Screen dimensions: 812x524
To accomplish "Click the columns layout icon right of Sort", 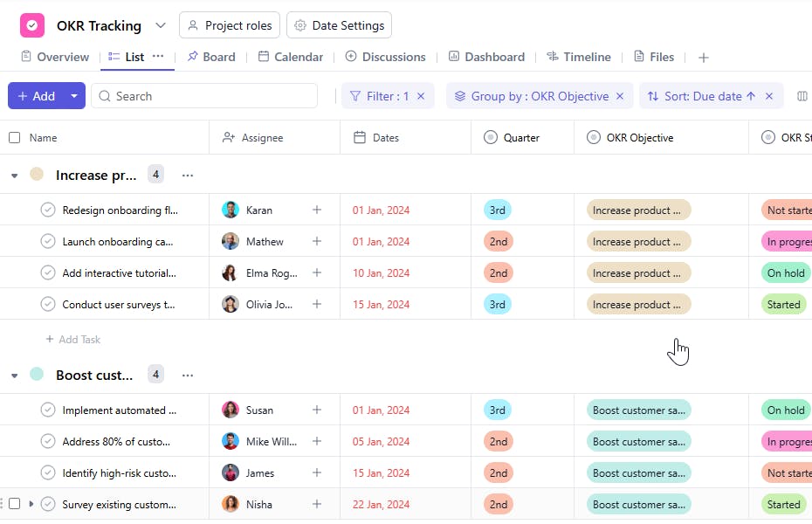I will [802, 96].
